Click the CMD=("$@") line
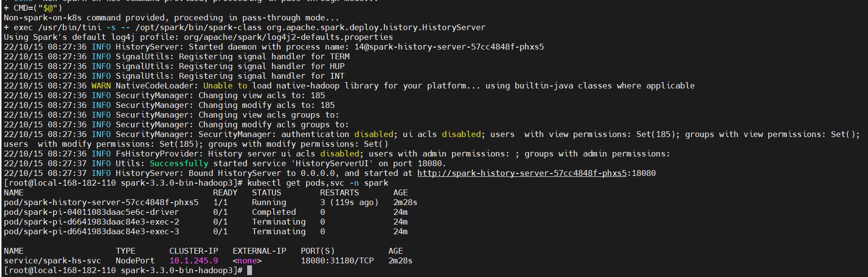 33,8
